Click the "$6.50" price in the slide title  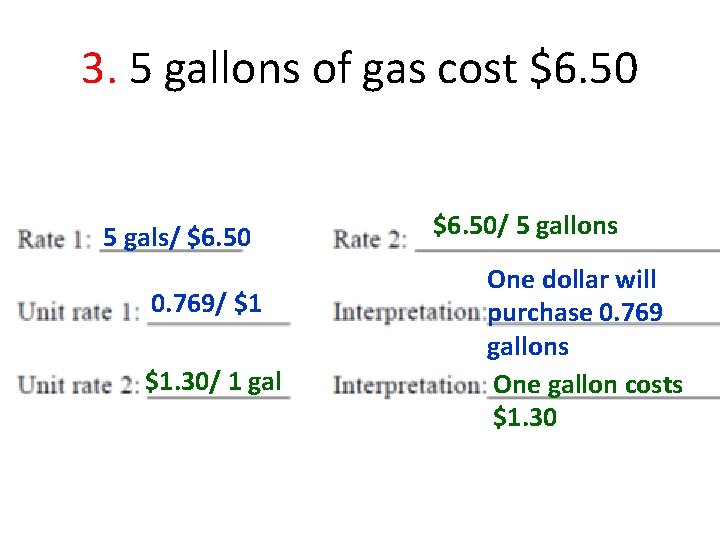582,69
